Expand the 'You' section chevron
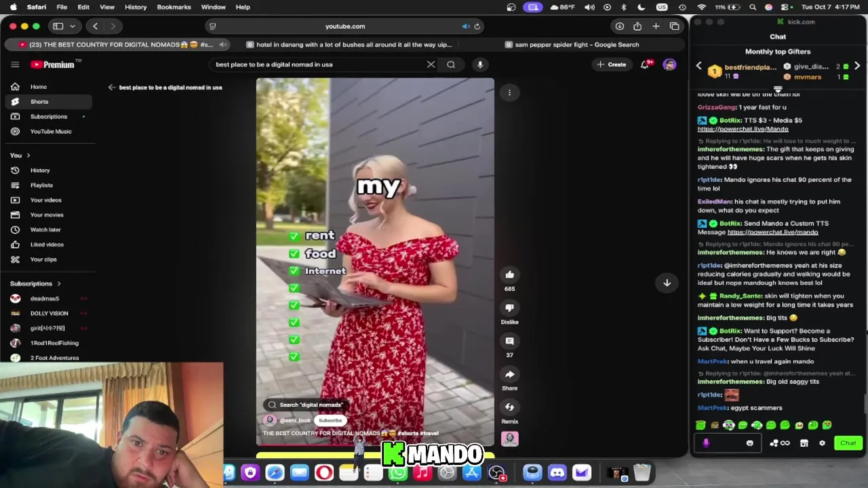Screen dimensions: 868x488 click(x=28, y=155)
